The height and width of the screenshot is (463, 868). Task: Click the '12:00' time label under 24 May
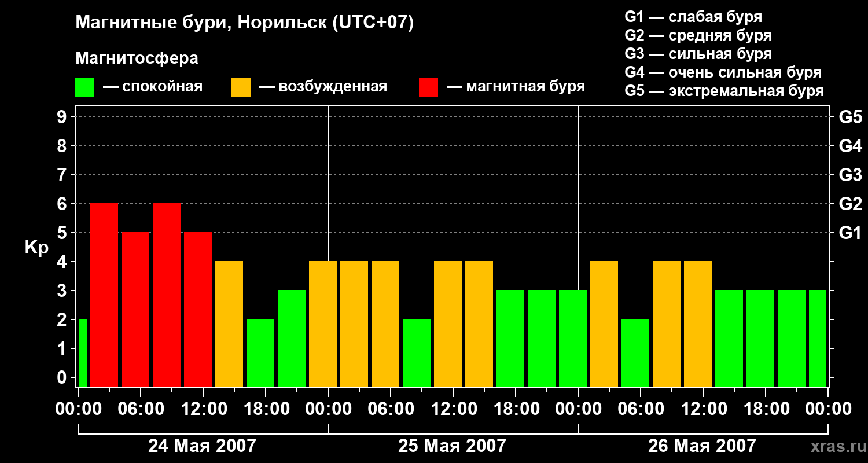click(204, 409)
